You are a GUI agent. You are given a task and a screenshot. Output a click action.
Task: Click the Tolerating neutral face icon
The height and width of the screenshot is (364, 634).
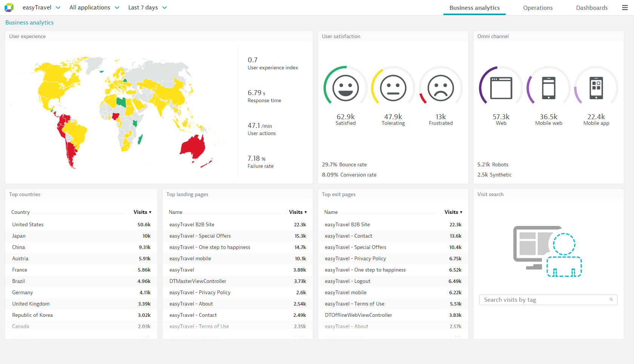(393, 88)
